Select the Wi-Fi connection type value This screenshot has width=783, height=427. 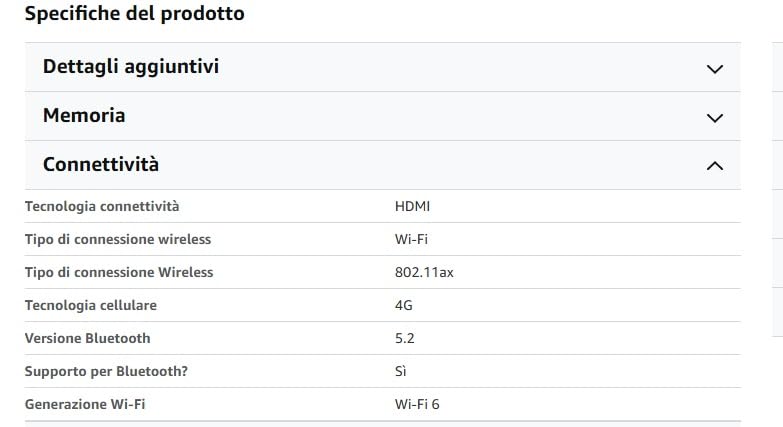tap(411, 239)
